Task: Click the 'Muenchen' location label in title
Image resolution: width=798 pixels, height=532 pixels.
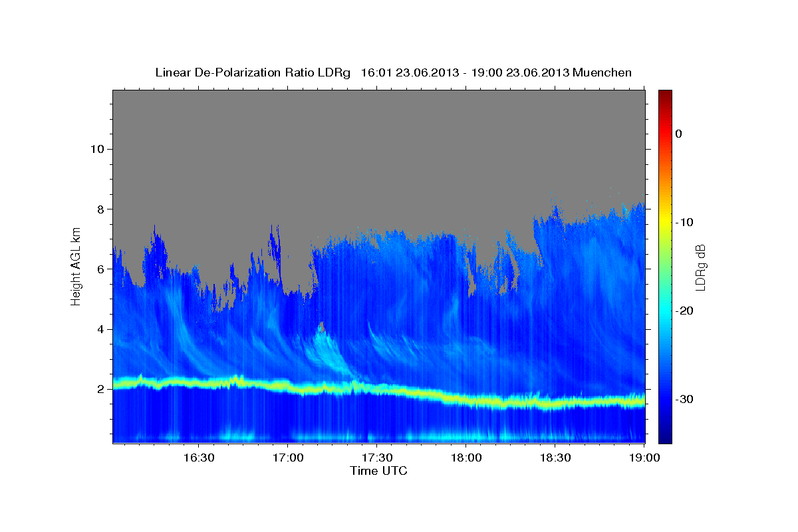Action: 603,72
